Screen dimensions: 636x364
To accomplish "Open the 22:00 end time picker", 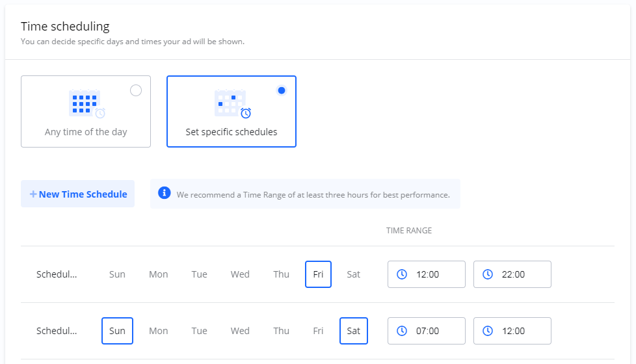I will 512,274.
